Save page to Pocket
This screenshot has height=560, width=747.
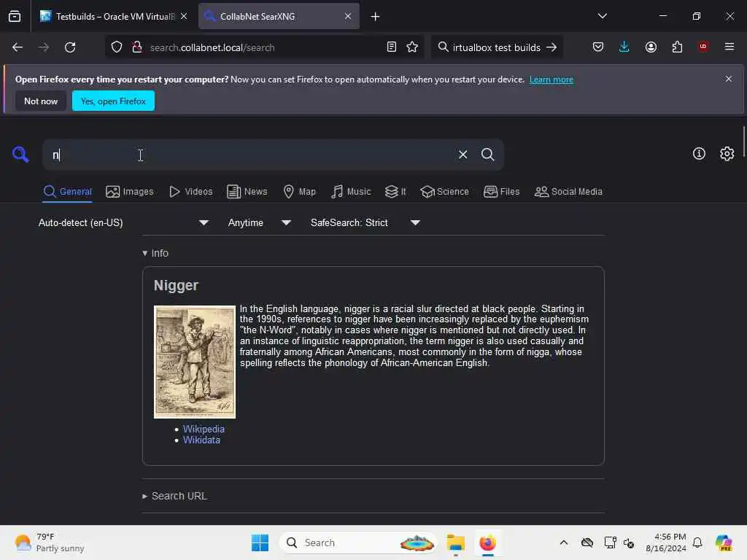tap(598, 47)
